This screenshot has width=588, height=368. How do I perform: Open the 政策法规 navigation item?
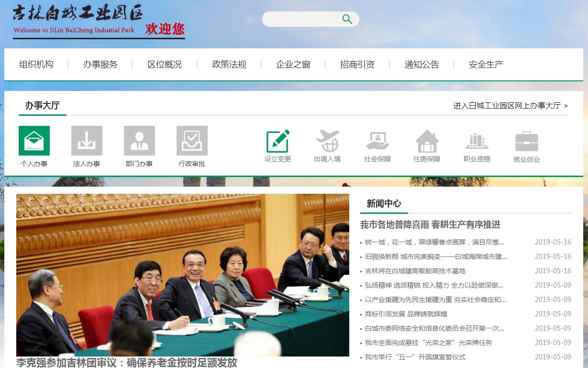[229, 65]
